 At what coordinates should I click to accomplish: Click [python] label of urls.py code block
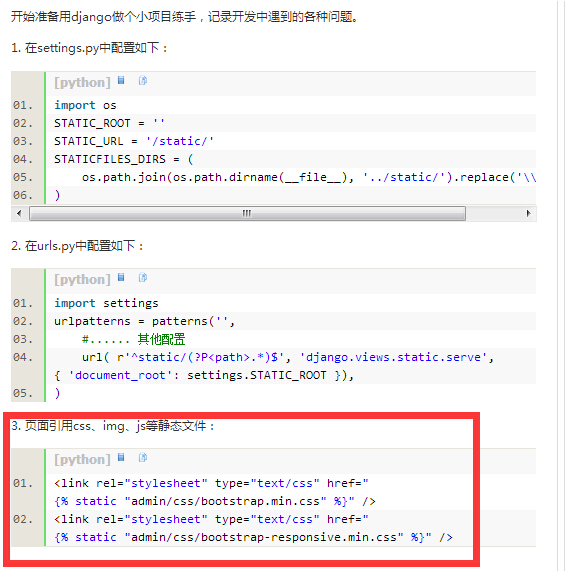[x=82, y=280]
